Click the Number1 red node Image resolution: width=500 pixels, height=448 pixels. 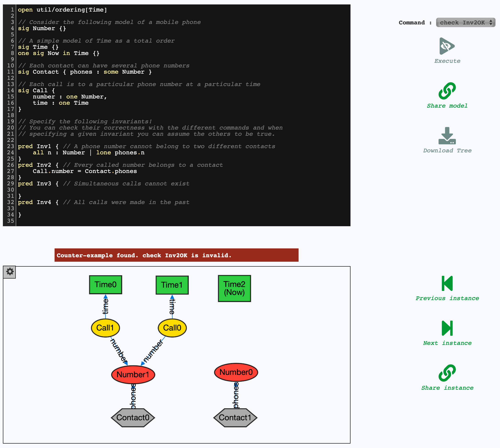pyautogui.click(x=133, y=375)
